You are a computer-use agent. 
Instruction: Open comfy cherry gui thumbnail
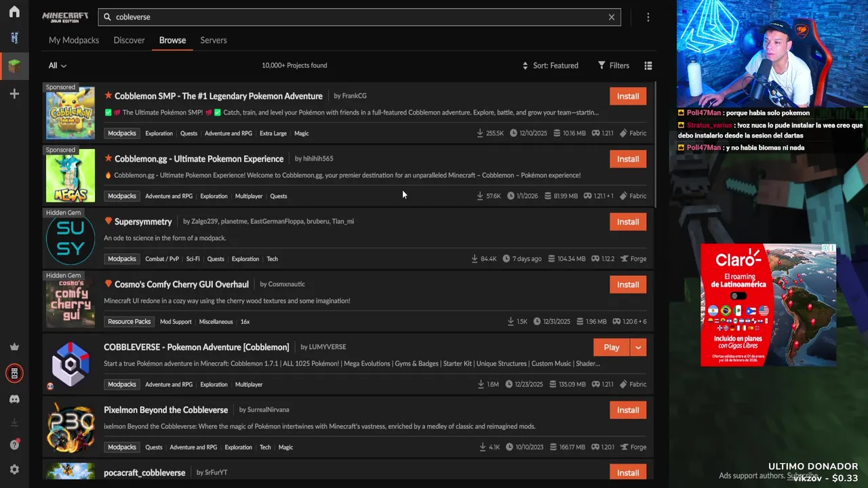(x=71, y=302)
